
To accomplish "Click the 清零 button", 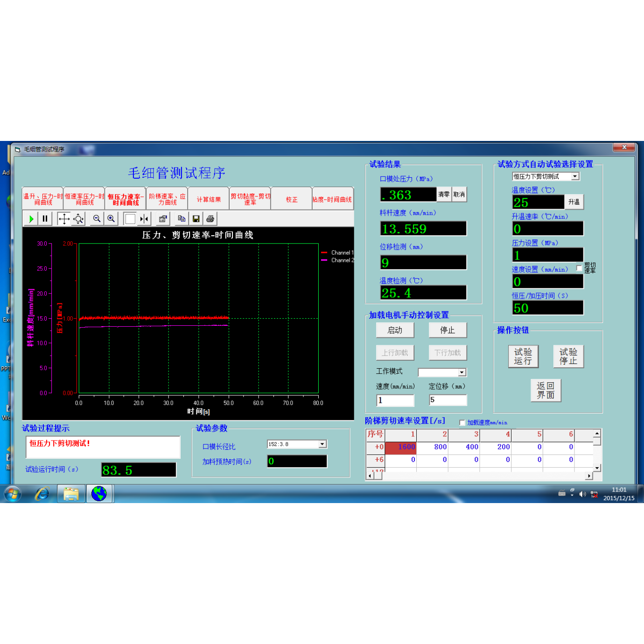I will pyautogui.click(x=444, y=195).
